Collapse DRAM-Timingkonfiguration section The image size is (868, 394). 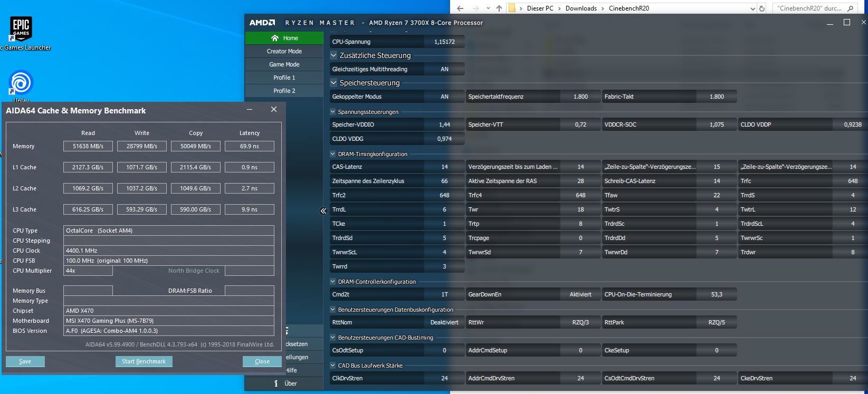[333, 154]
